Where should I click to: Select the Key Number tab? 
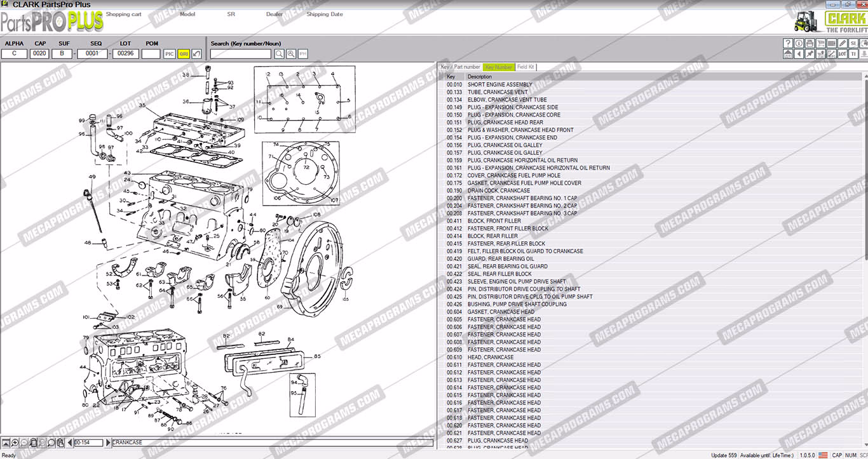click(499, 67)
